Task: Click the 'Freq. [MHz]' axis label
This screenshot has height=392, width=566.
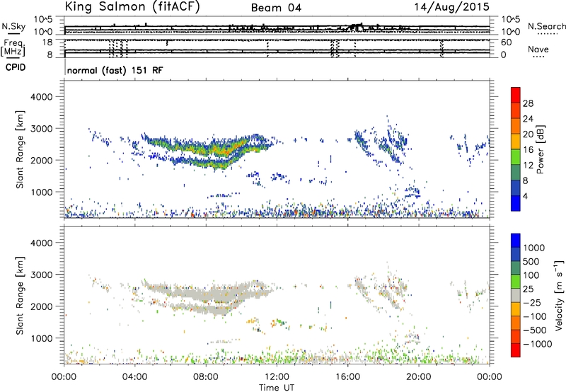Action: click(x=13, y=47)
